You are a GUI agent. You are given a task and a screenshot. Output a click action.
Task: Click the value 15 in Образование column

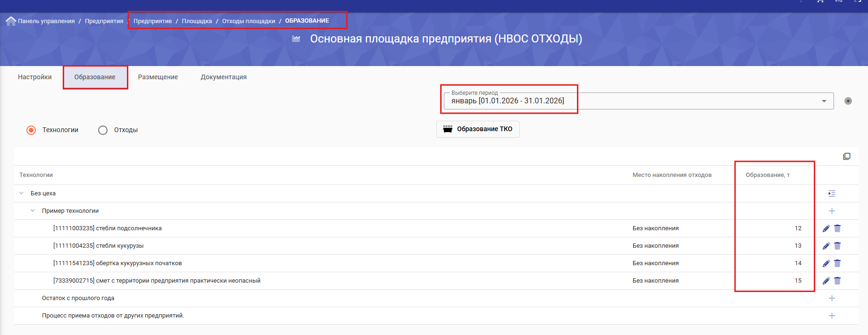coord(798,281)
